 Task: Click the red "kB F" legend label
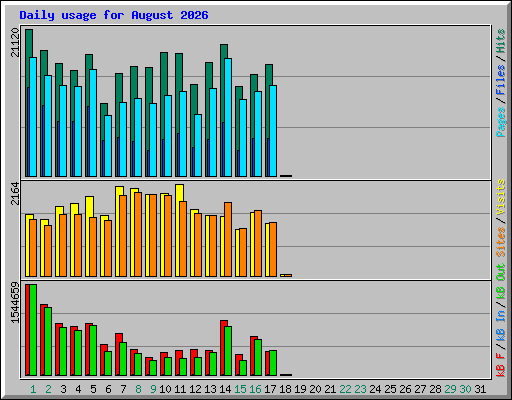(501, 365)
